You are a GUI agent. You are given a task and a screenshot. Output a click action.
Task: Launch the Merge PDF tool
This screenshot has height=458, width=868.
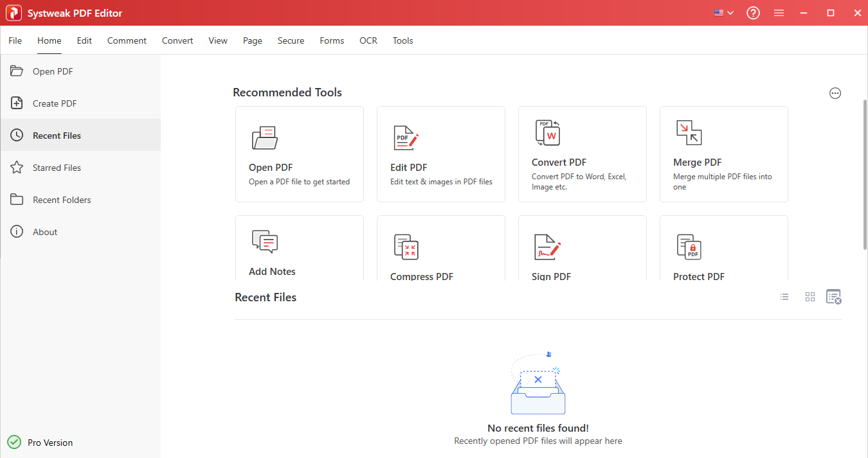tap(723, 154)
